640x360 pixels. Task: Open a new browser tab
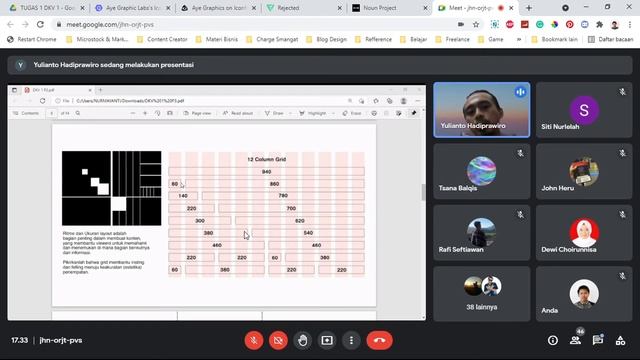(x=529, y=8)
